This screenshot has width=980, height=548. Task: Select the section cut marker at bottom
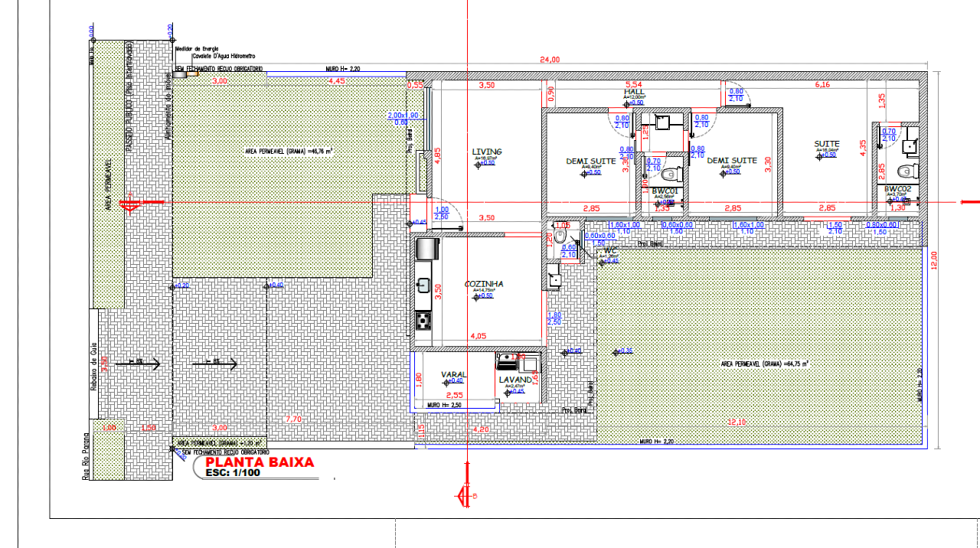click(x=465, y=496)
